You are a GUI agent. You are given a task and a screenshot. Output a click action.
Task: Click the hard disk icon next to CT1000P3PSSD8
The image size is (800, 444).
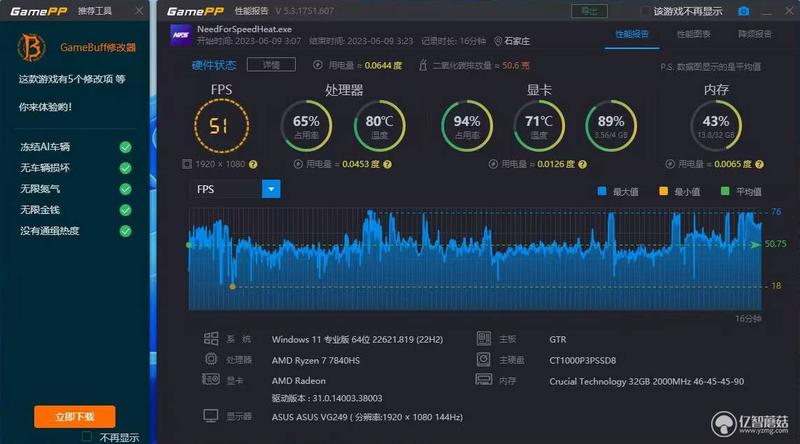[484, 359]
